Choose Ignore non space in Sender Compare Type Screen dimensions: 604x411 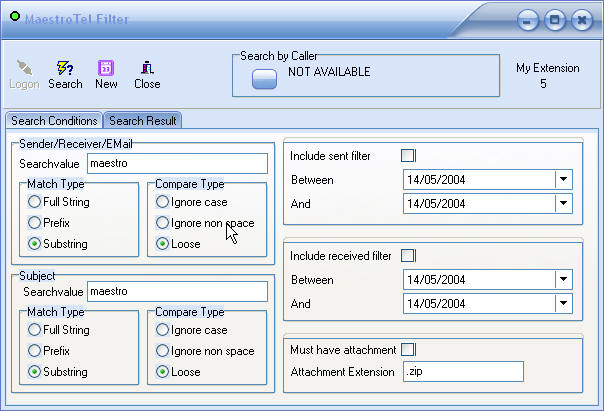click(x=162, y=222)
